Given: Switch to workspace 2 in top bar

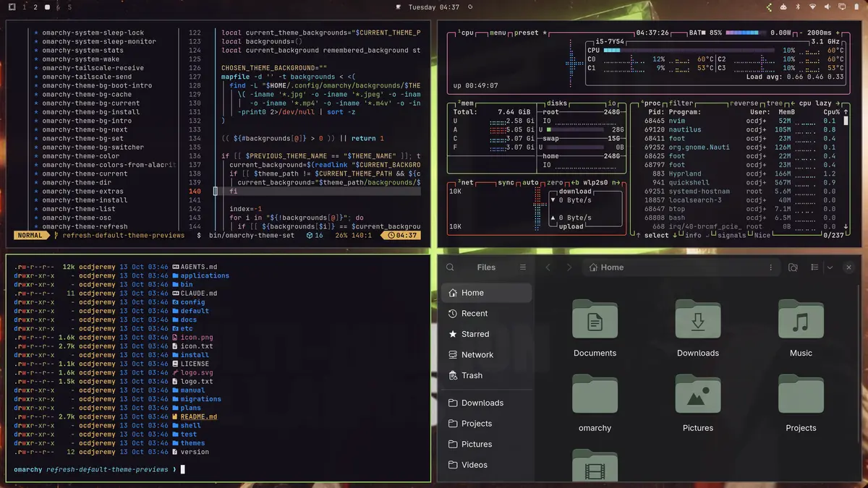Looking at the screenshot, I should (35, 7).
